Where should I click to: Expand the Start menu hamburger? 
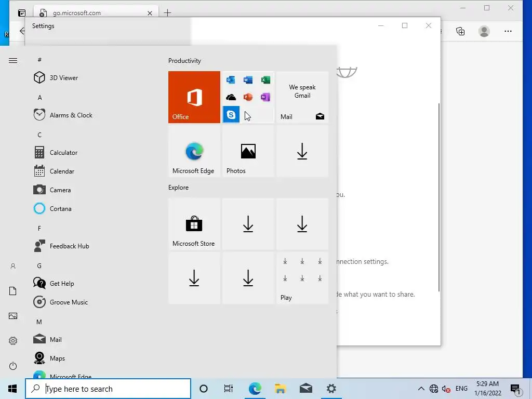pyautogui.click(x=13, y=61)
